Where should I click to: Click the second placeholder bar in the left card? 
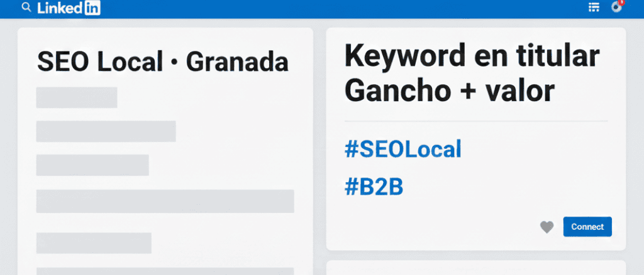click(106, 131)
